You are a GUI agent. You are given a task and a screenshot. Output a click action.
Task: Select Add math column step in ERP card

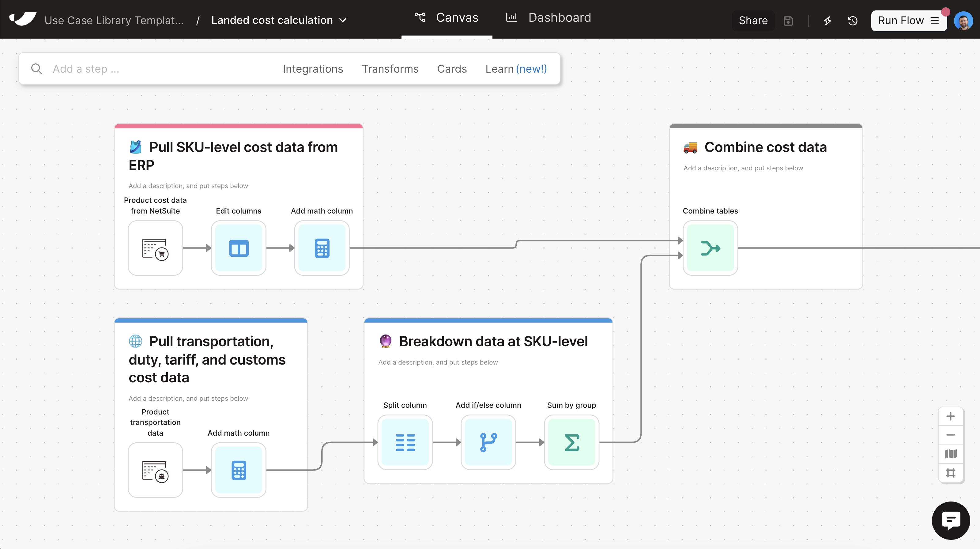click(322, 248)
